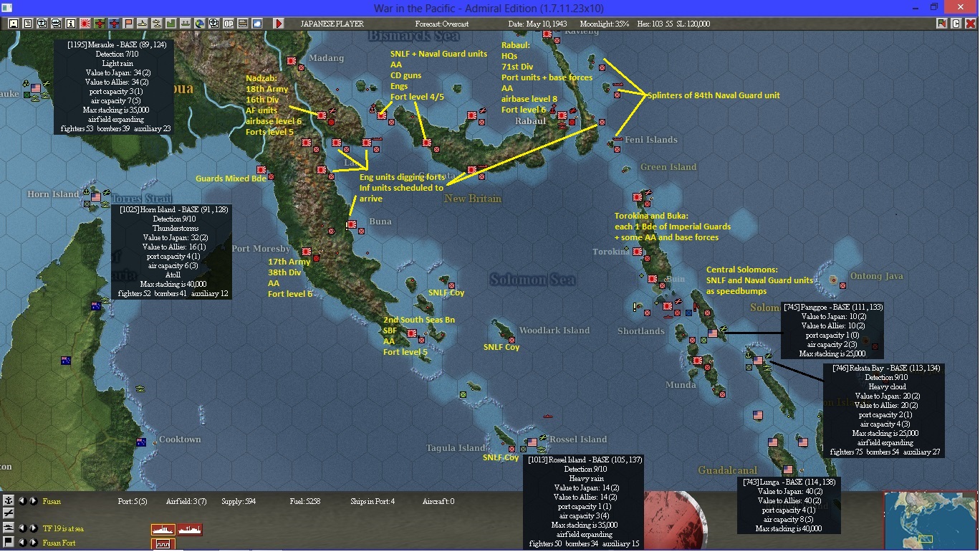
Task: Toggle the weather cloud display icon
Action: pyautogui.click(x=256, y=23)
